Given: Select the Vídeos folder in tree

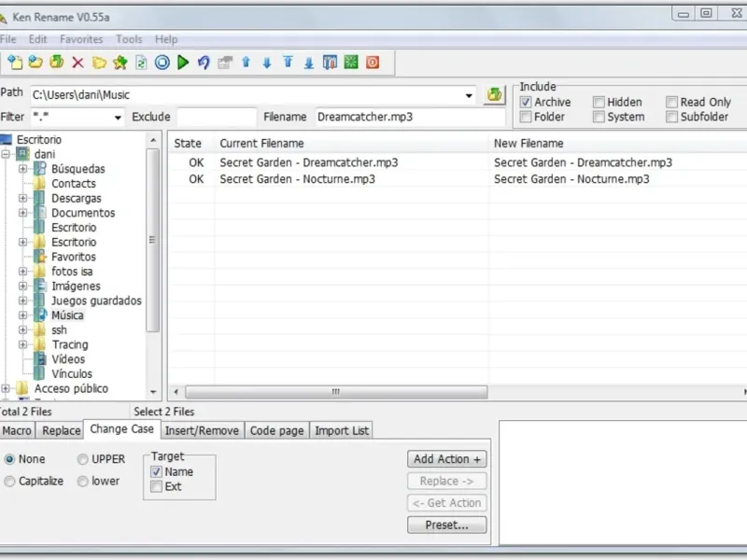Looking at the screenshot, I should [68, 359].
